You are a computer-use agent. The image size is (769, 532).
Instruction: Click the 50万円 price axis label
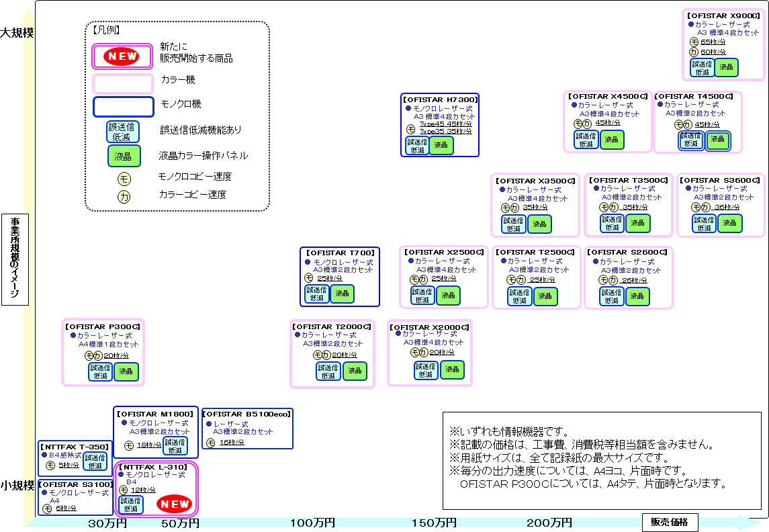[180, 524]
